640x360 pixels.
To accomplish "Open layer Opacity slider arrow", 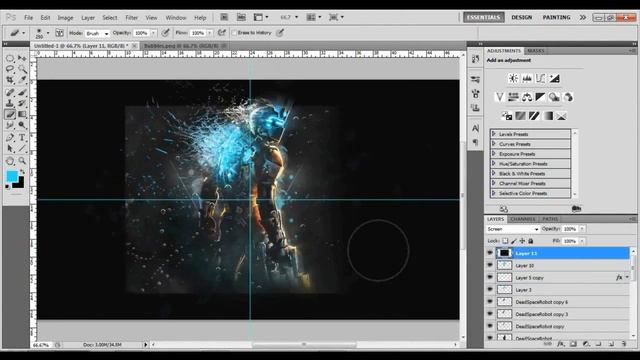I will point(582,229).
